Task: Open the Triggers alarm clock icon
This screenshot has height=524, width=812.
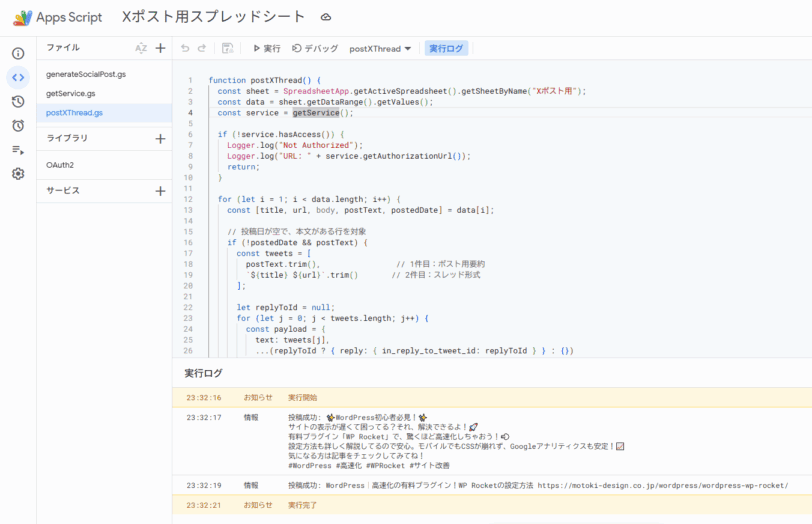Action: pos(18,125)
